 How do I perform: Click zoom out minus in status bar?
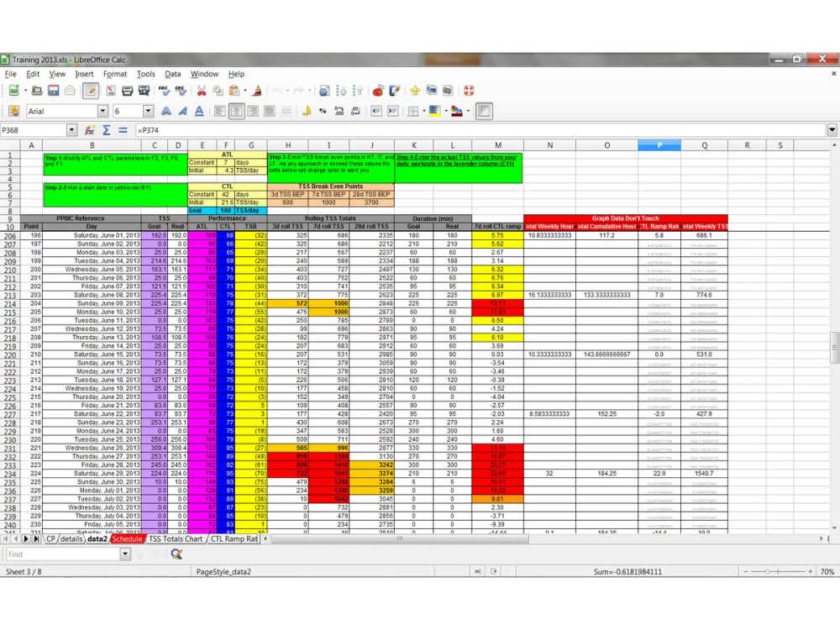[746, 571]
